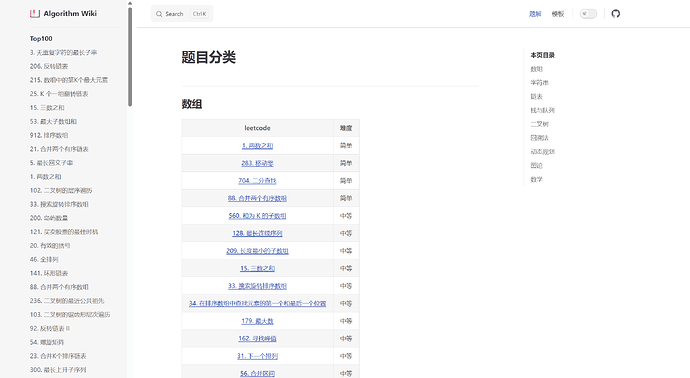Viewport: 690px width, 378px height.
Task: Open the GitHub repository icon
Action: pos(616,14)
